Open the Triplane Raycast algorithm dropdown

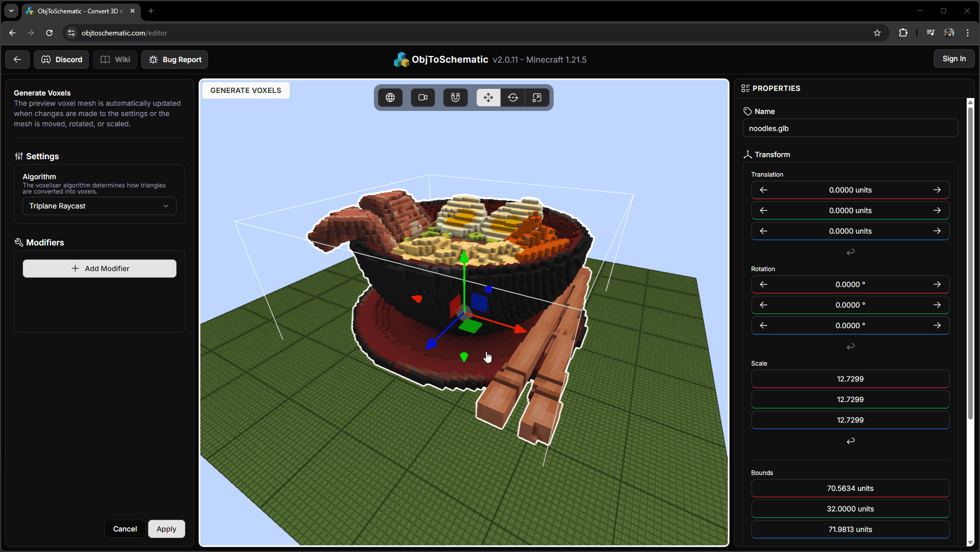100,206
